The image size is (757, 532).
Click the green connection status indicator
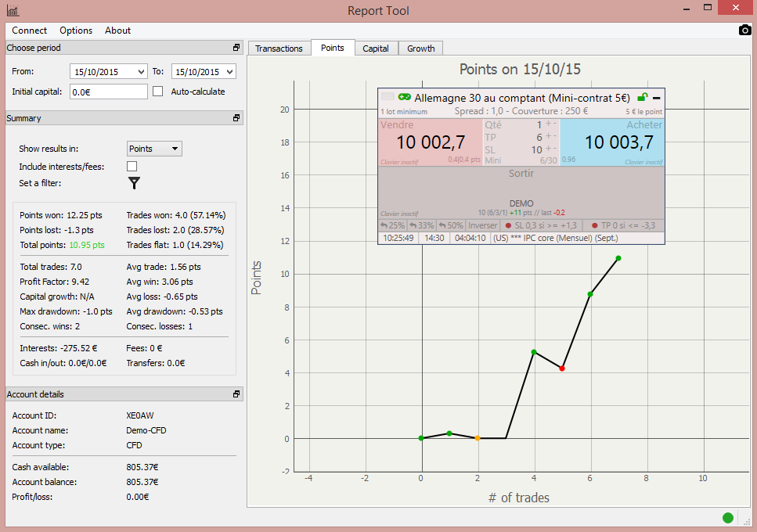coord(727,518)
